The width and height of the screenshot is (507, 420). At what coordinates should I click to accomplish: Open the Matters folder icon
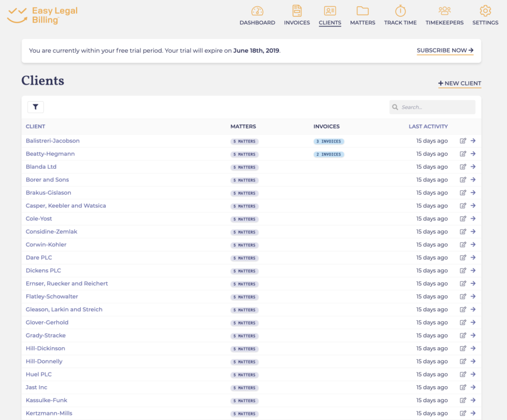[362, 15]
